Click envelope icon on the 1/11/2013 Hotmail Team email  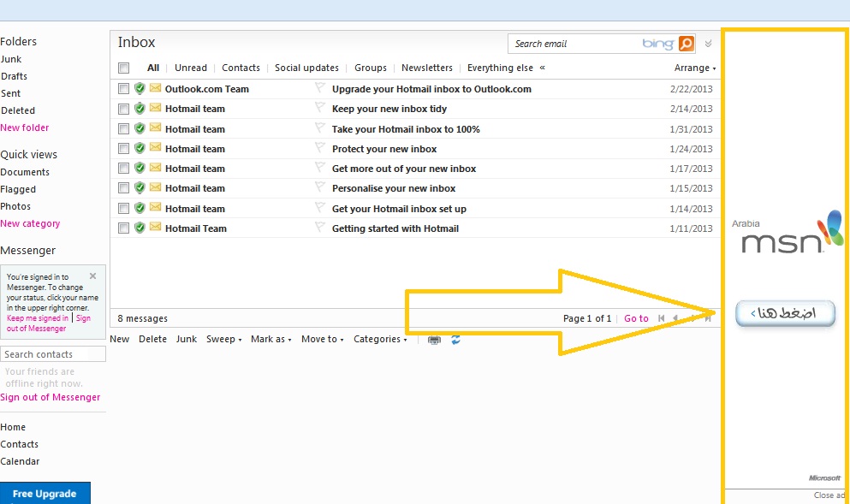(x=156, y=227)
